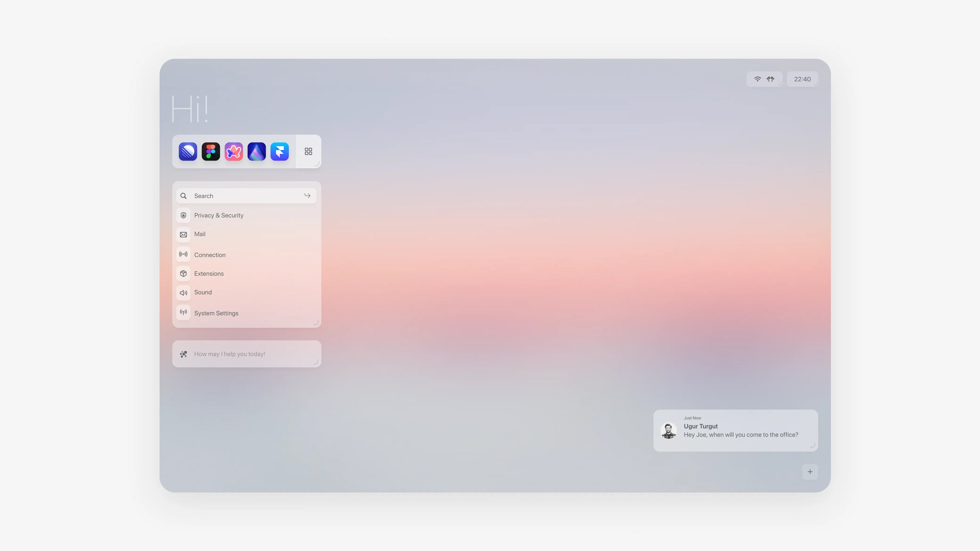Open the Linear app icon
This screenshot has width=980, height=551.
[188, 151]
